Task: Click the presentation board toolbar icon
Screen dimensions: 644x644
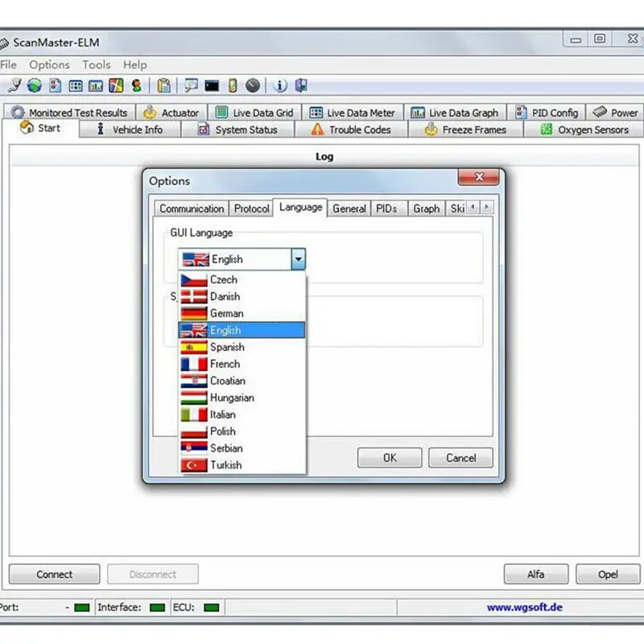Action: (192, 85)
